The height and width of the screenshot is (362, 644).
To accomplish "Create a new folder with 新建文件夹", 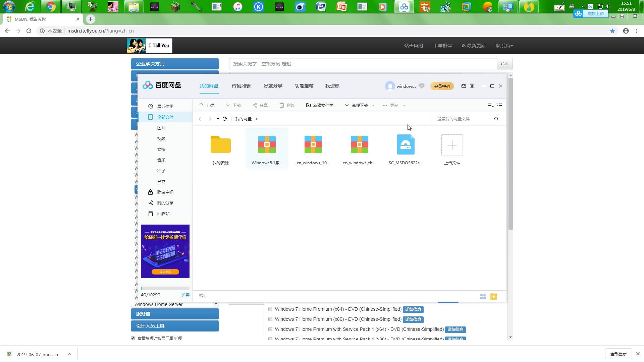I will coord(320,105).
